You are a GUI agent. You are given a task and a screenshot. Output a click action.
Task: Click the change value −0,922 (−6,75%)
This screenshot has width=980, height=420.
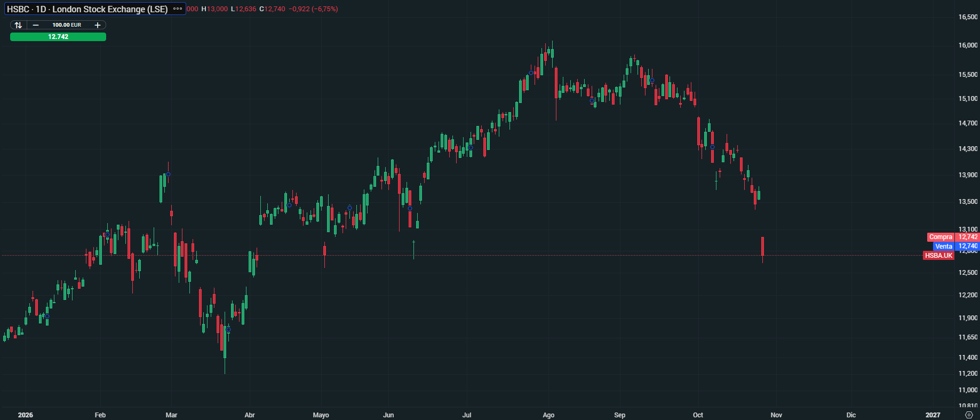[313, 9]
